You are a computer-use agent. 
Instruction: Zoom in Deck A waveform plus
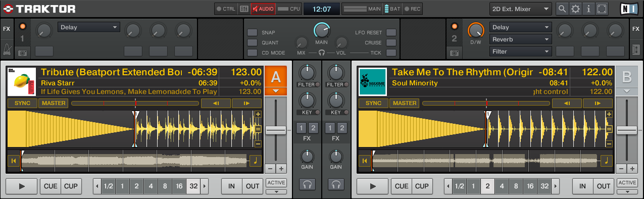click(258, 115)
